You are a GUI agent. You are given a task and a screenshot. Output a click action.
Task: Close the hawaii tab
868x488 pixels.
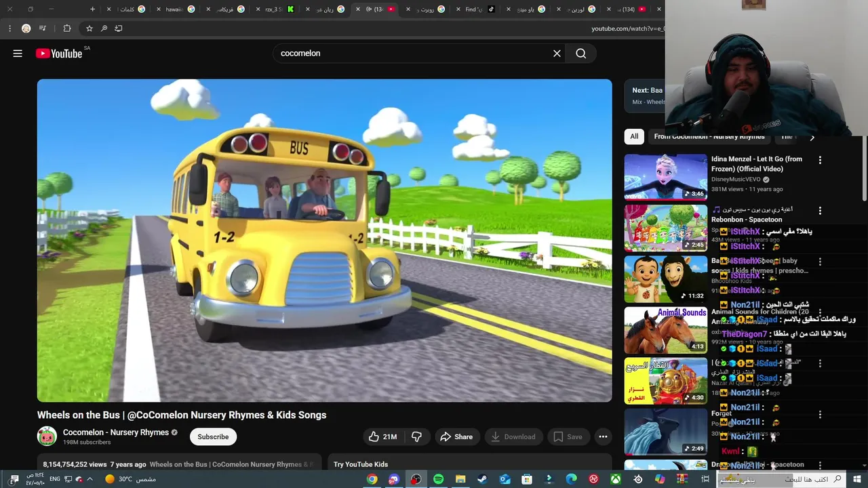(x=158, y=9)
